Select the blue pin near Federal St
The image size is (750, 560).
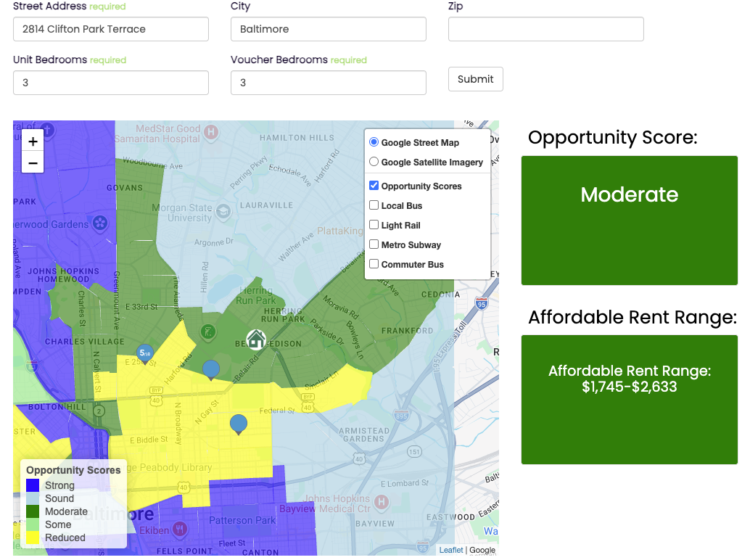[239, 424]
